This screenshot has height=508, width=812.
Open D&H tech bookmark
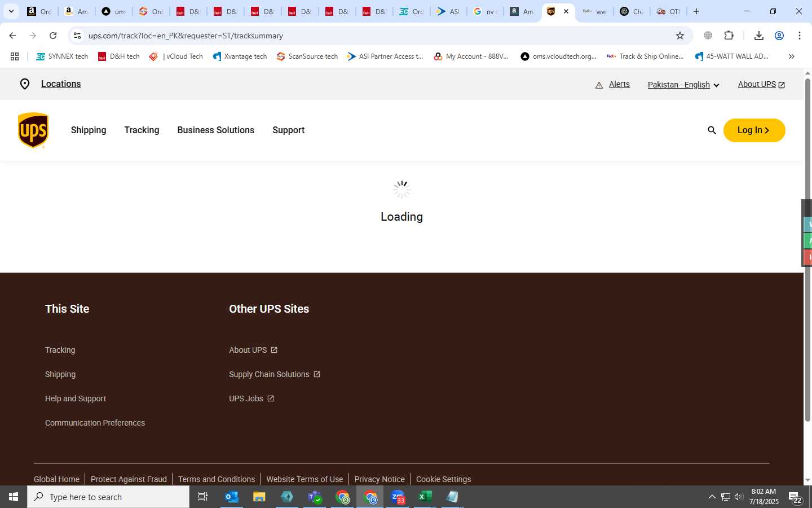click(119, 56)
